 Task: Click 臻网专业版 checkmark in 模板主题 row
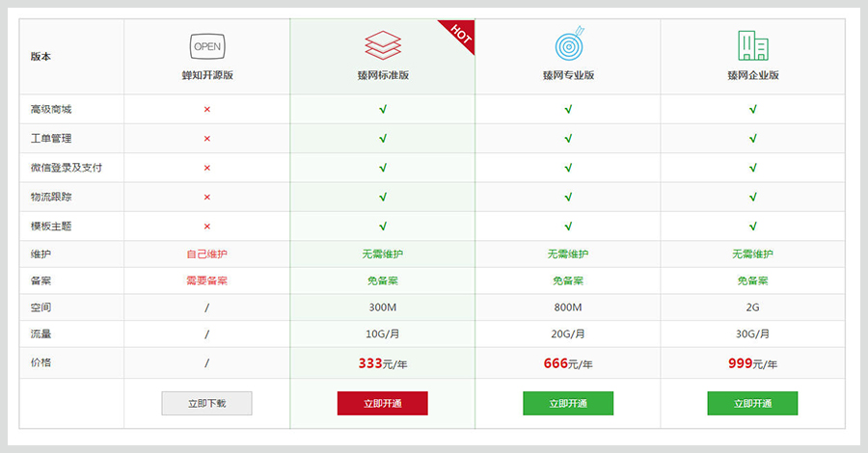coord(568,226)
